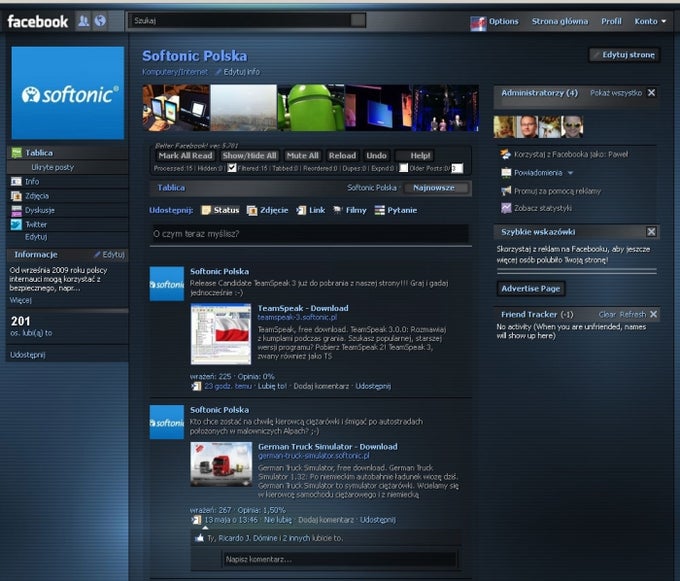
Task: Click the 'O czym teraz myślisz?' status box
Action: coord(309,234)
